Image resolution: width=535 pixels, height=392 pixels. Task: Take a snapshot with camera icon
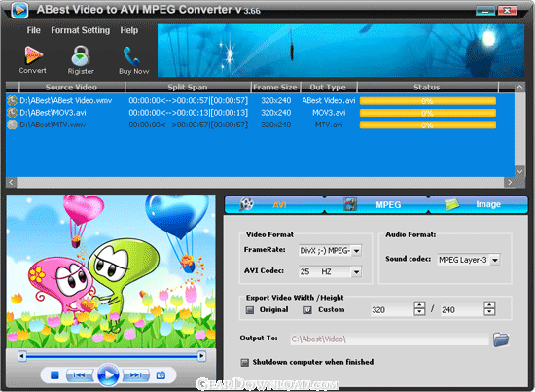tap(160, 375)
